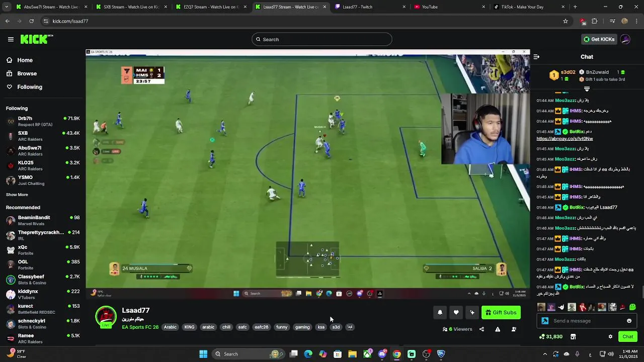Open followed channel KLO25

click(43, 165)
